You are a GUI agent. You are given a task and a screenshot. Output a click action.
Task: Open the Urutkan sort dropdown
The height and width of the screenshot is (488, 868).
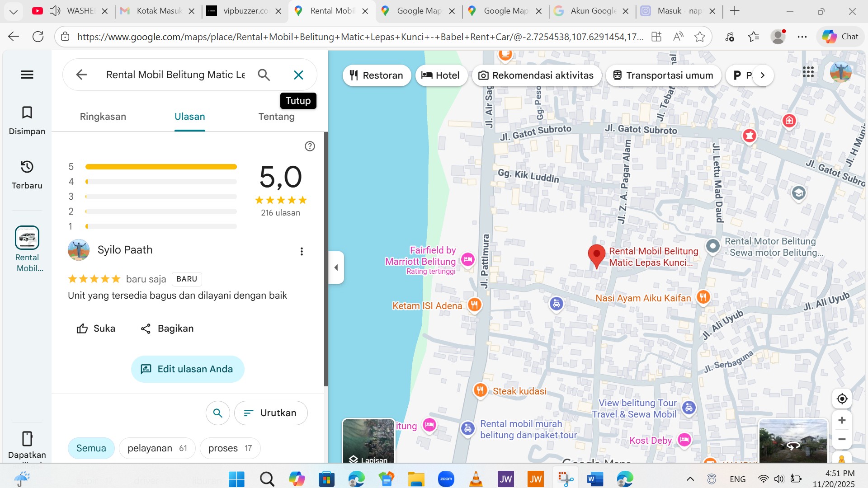click(x=271, y=413)
